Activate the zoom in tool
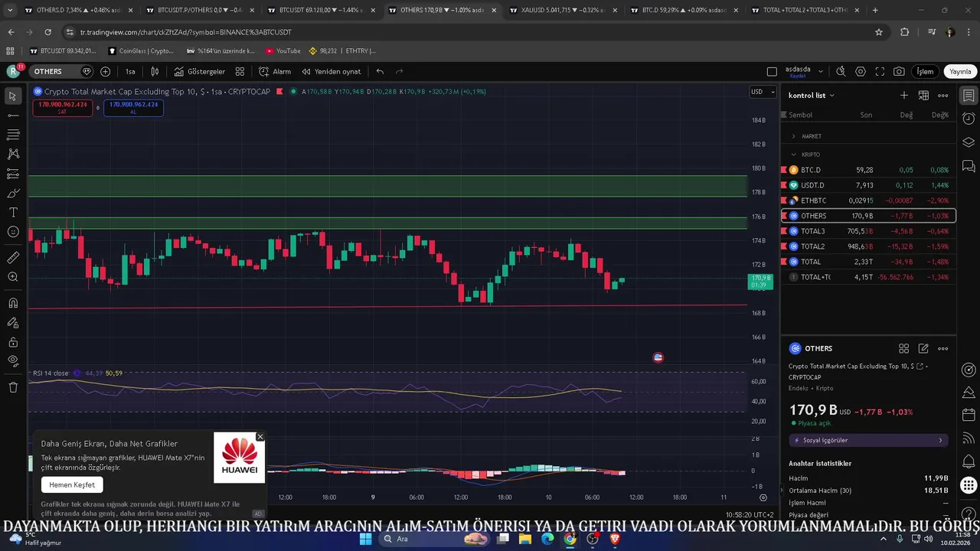The image size is (980, 551). point(13,277)
